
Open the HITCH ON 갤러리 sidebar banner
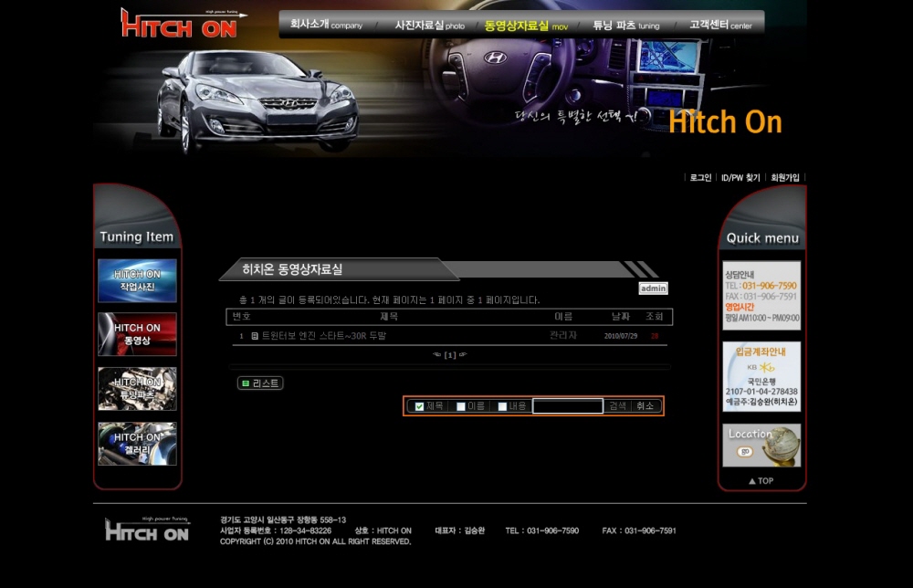tap(137, 444)
